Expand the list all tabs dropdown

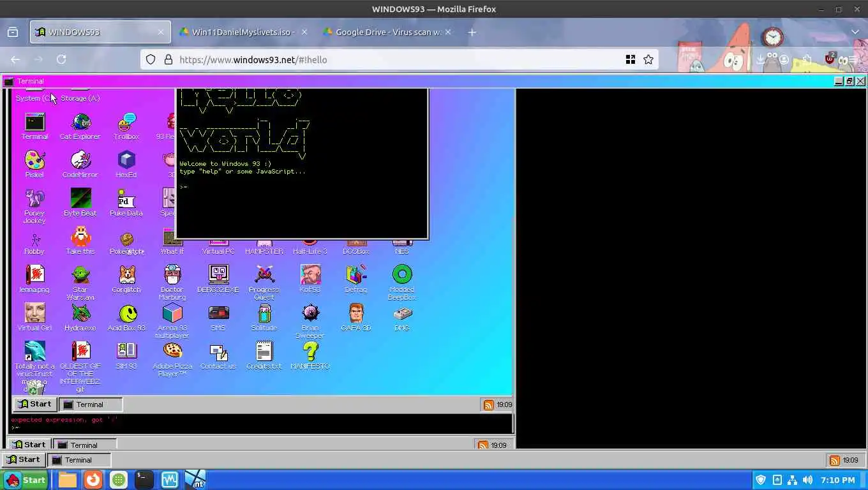855,32
